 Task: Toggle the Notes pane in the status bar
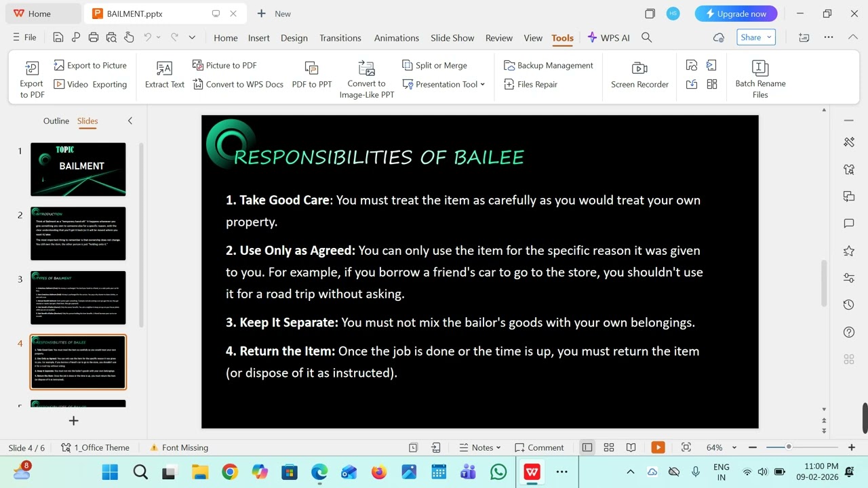479,447
